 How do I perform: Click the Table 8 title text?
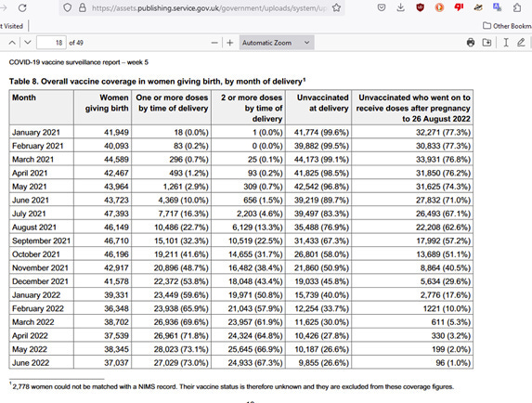pos(157,82)
